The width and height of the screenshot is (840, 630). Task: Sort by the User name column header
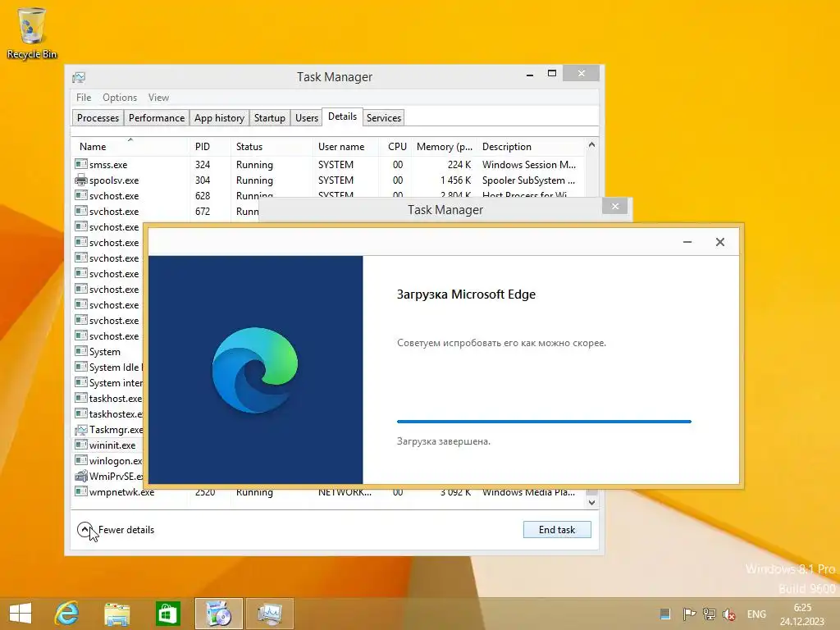click(345, 146)
